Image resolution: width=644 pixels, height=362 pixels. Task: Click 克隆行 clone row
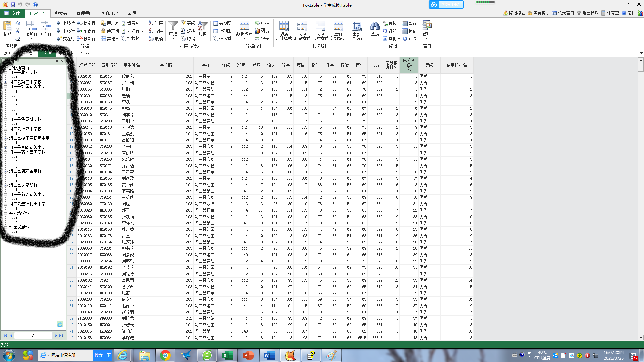(66, 39)
